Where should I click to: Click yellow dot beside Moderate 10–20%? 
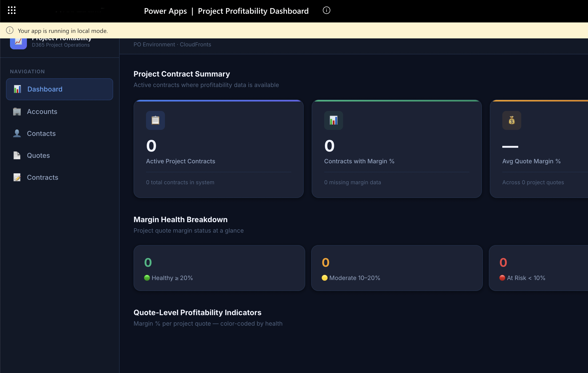[325, 278]
